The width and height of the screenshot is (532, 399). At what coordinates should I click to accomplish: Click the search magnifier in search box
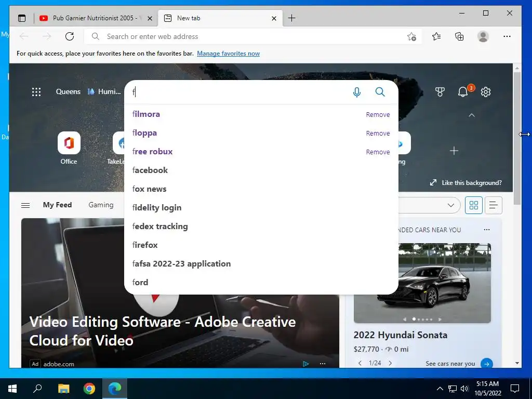coord(380,92)
